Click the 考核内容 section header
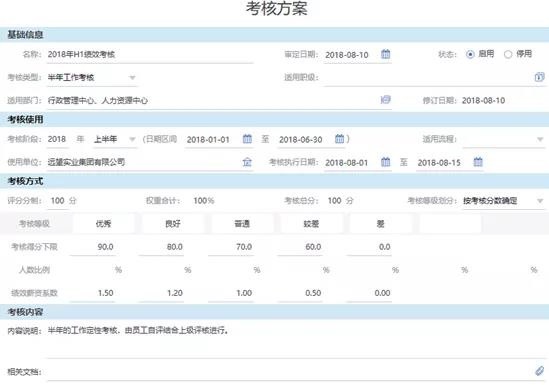The width and height of the screenshot is (549, 385). pyautogui.click(x=274, y=312)
